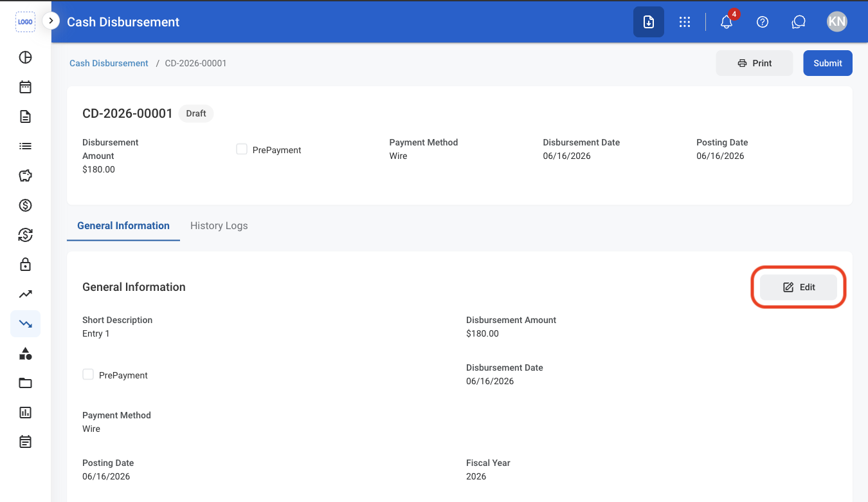Open the dashboard pie chart icon in sidebar
This screenshot has height=502, width=868.
point(25,57)
